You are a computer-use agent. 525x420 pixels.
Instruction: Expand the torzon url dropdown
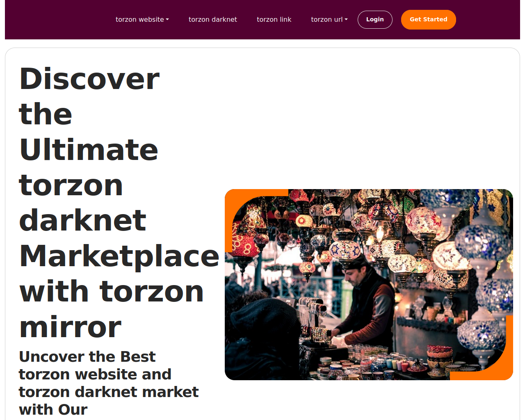(x=329, y=19)
